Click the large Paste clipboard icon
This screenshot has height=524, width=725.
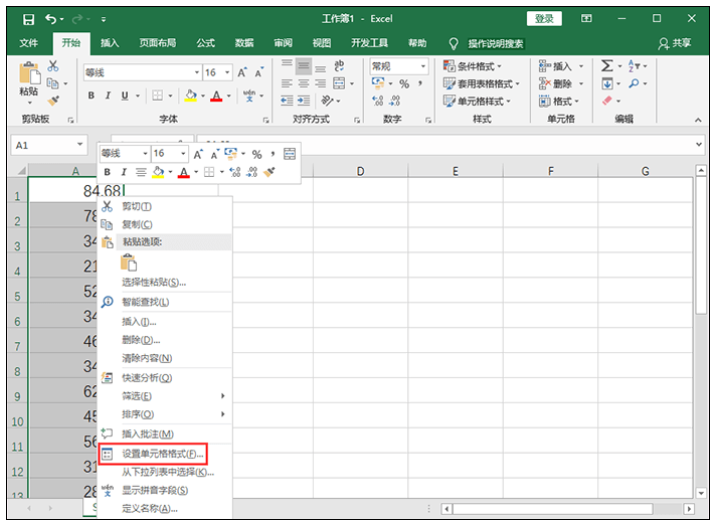[x=29, y=73]
